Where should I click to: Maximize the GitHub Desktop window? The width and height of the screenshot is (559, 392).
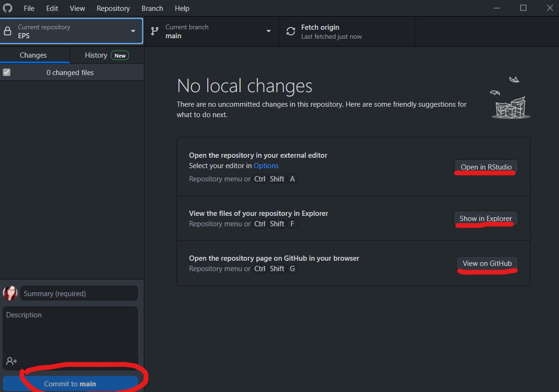pos(523,8)
